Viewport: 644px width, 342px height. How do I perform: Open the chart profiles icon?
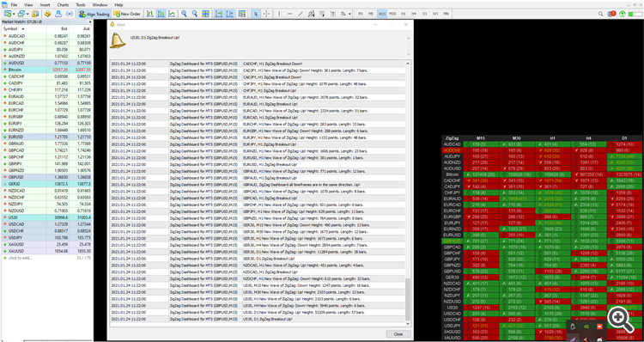(x=21, y=14)
